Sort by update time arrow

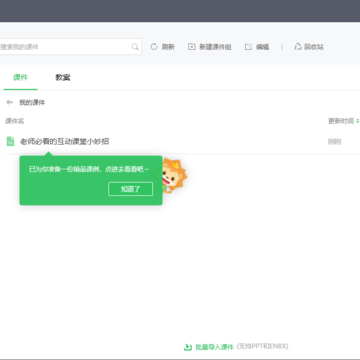pos(358,121)
